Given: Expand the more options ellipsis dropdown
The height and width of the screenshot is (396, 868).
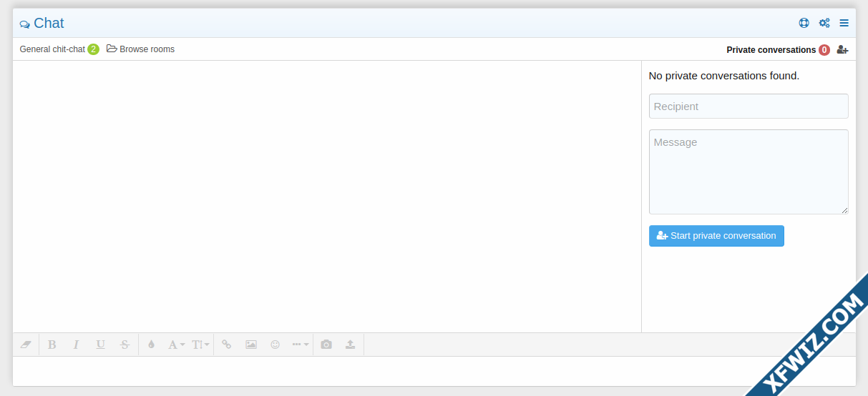Looking at the screenshot, I should [x=301, y=345].
